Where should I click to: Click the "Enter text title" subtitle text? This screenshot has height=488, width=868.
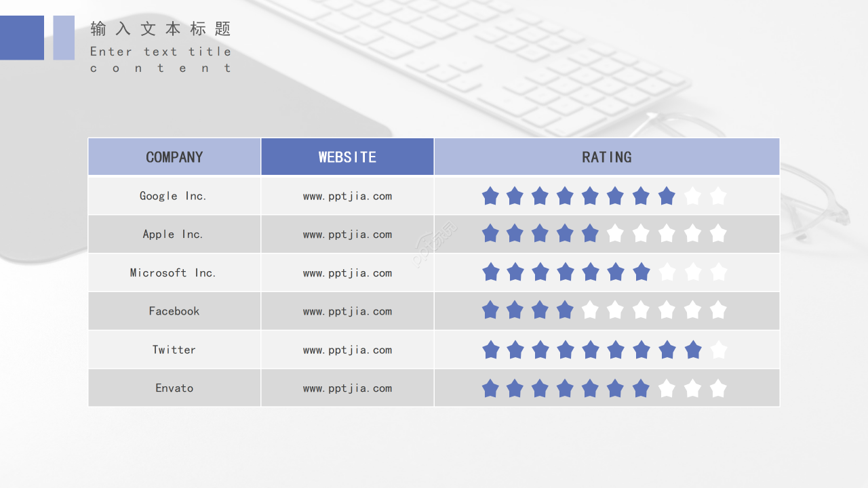click(x=161, y=52)
